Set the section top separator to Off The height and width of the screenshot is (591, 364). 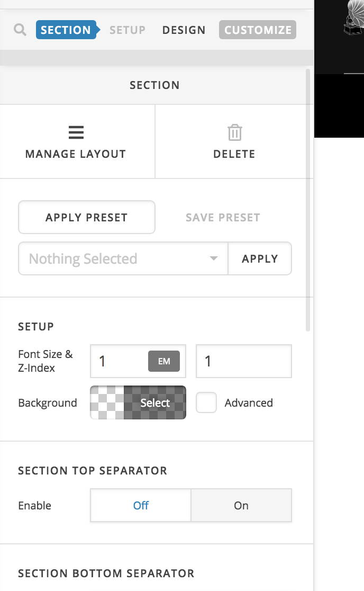pyautogui.click(x=141, y=506)
